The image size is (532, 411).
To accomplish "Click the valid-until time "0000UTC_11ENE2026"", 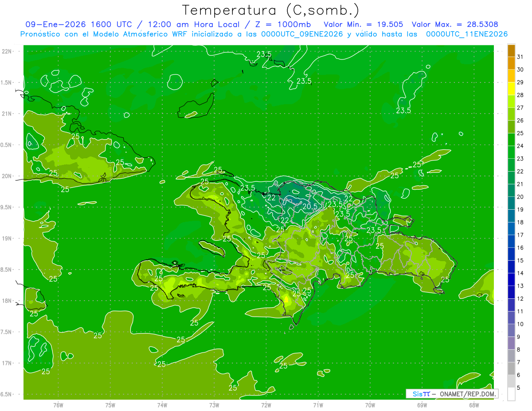I will [467, 34].
